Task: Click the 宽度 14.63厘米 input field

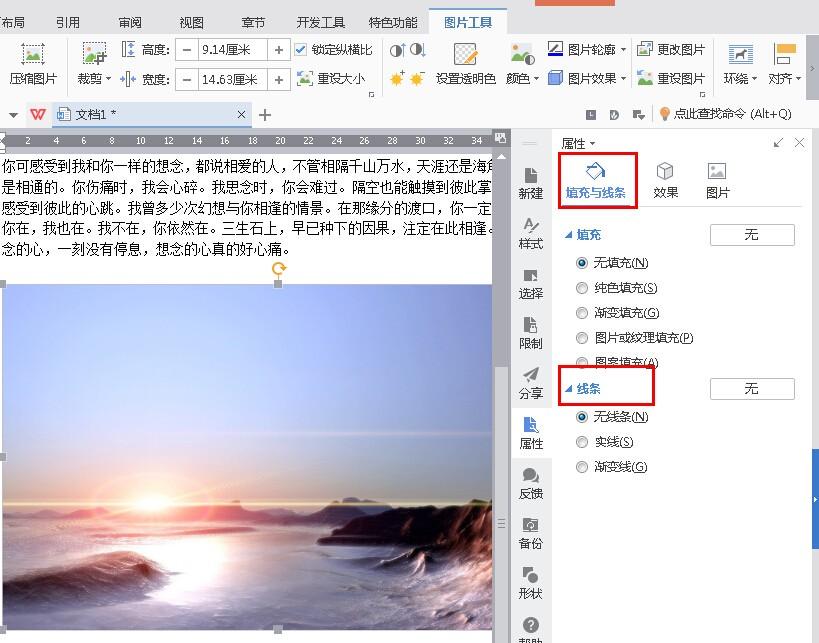Action: (x=232, y=79)
